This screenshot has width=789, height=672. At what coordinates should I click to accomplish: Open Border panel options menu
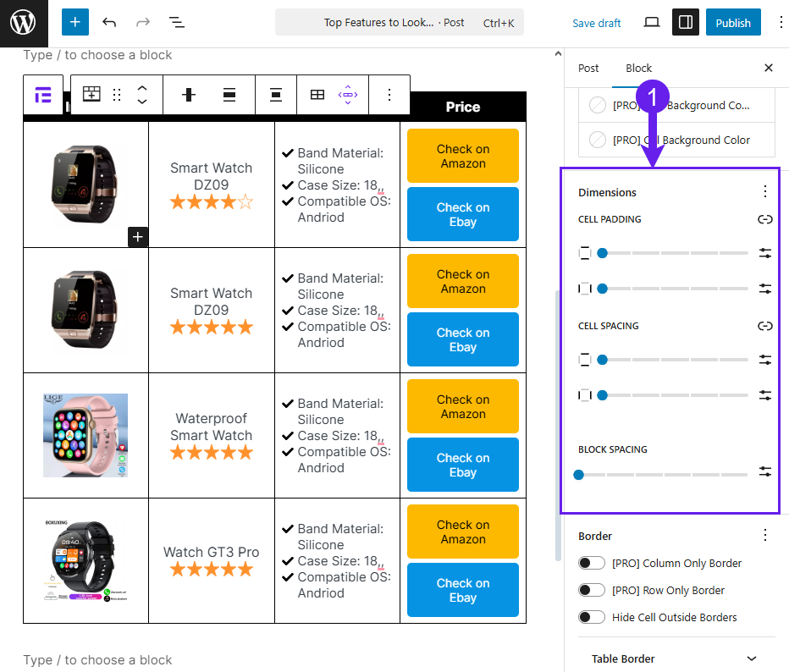click(x=764, y=535)
